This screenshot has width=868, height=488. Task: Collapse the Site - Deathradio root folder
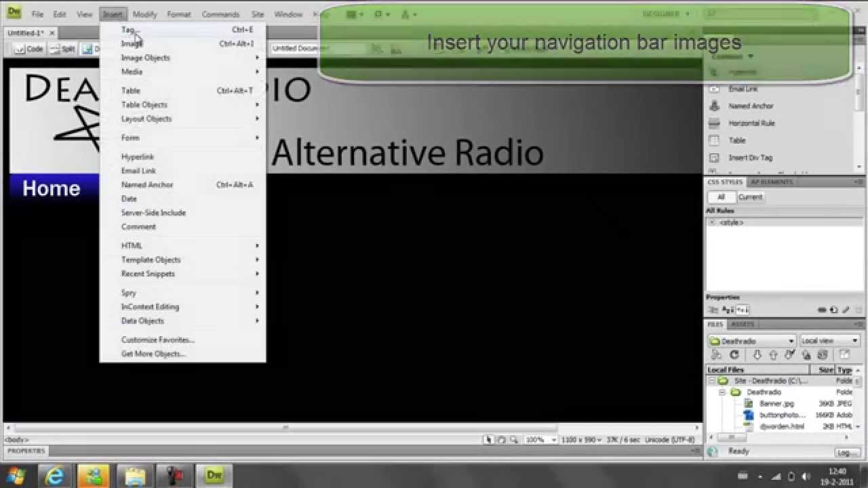[x=711, y=381]
